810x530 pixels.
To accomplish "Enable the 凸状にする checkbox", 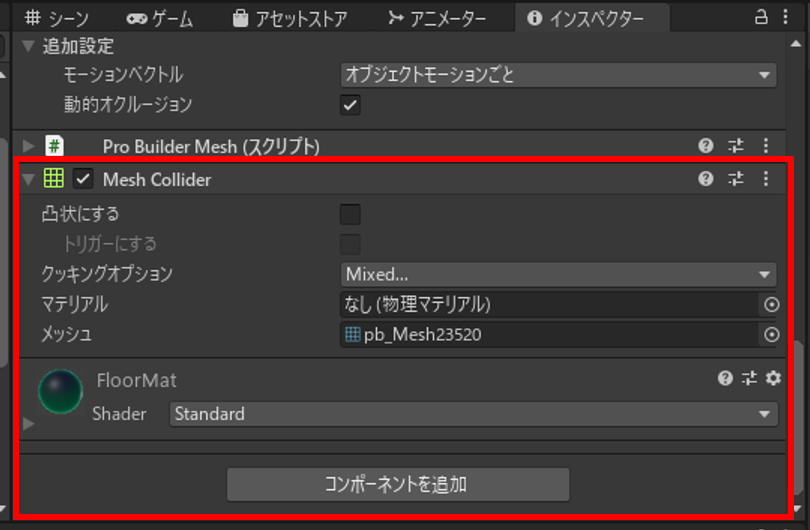I will pyautogui.click(x=350, y=214).
